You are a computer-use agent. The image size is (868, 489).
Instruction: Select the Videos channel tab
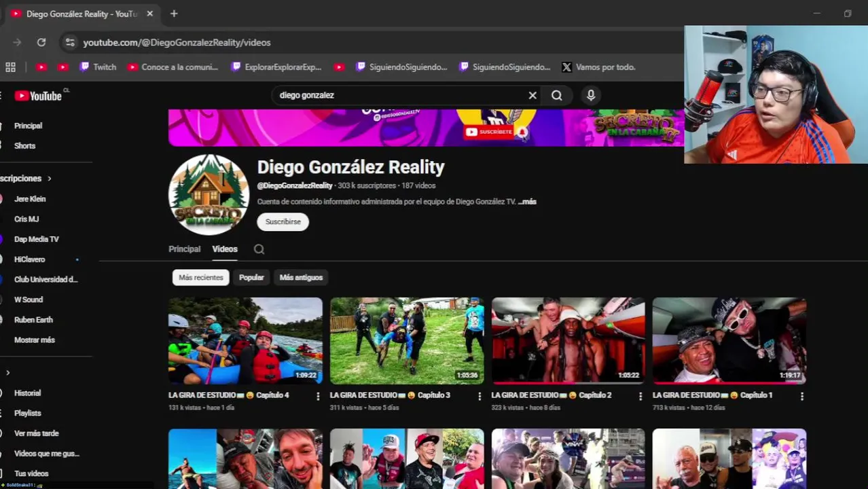[225, 249]
